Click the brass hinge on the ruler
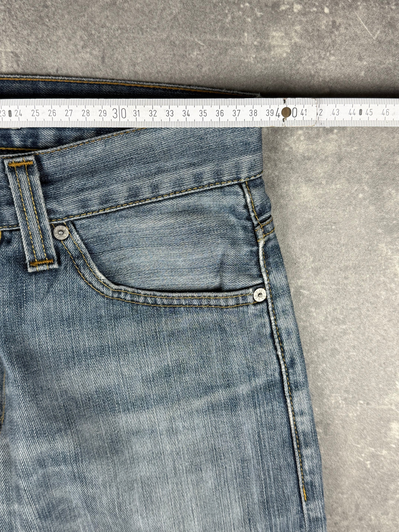Viewport: 399px width, 532px height. pyautogui.click(x=286, y=112)
